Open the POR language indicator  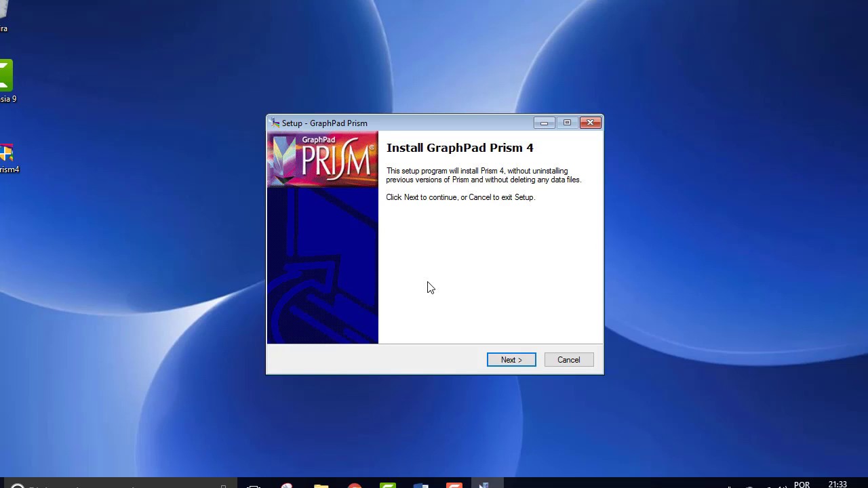pos(802,484)
